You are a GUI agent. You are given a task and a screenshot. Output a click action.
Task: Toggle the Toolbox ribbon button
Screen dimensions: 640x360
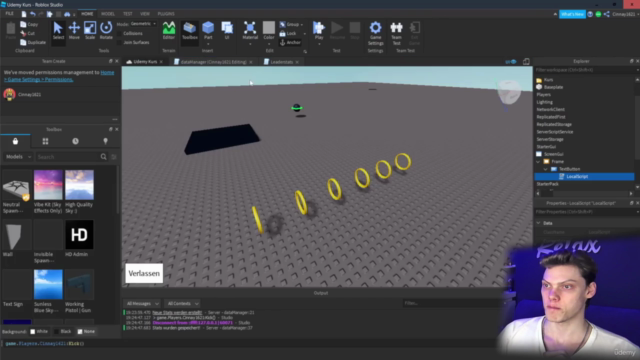(189, 30)
